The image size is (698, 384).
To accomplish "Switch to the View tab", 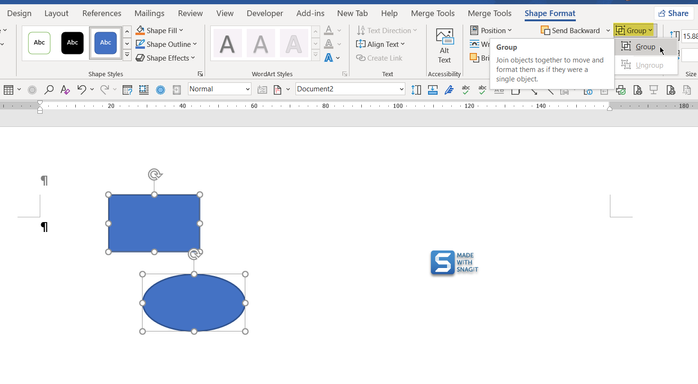I will (225, 13).
